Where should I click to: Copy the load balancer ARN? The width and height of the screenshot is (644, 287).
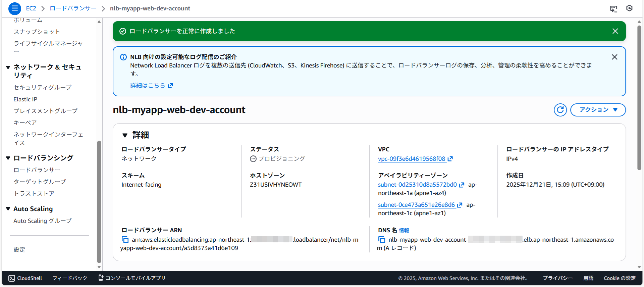[125, 240]
